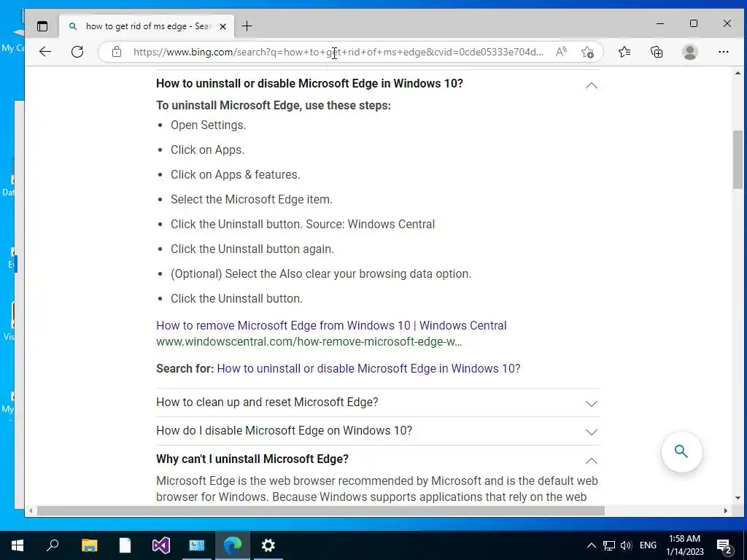This screenshot has height=560, width=747.
Task: Open the blank document taskbar app
Action: click(125, 545)
